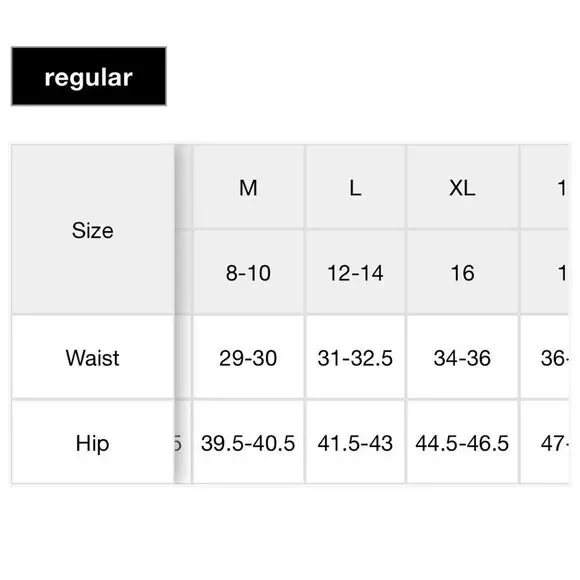Click the 12-14 numeric size cell
The image size is (580, 580).
pyautogui.click(x=355, y=273)
